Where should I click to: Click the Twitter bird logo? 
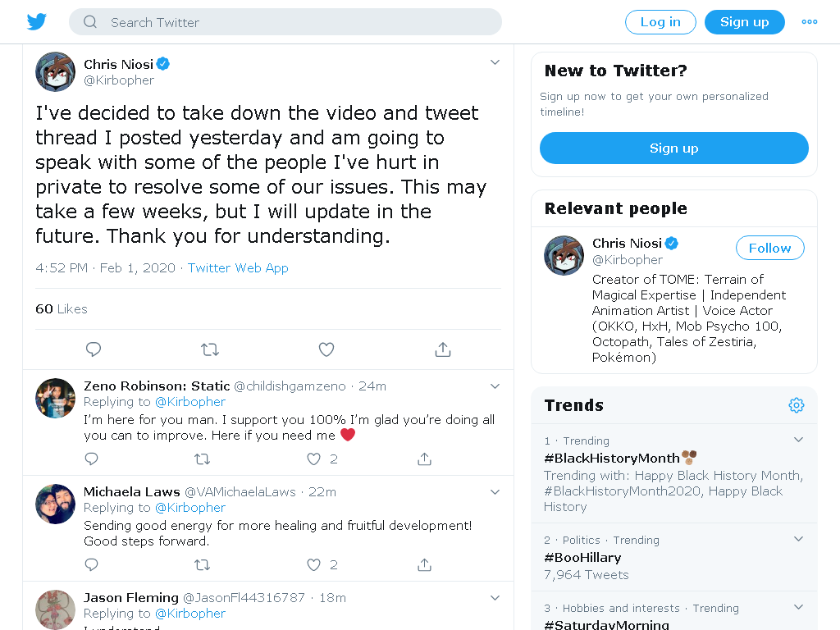point(36,22)
